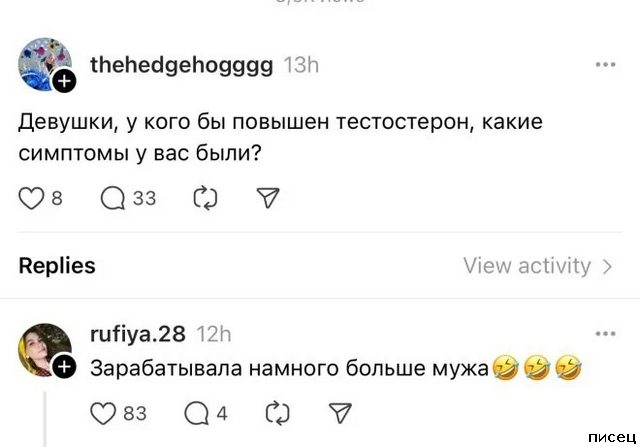This screenshot has width=640, height=447.
Task: Like rufiya.28's reply with the heart icon
Action: (104, 412)
